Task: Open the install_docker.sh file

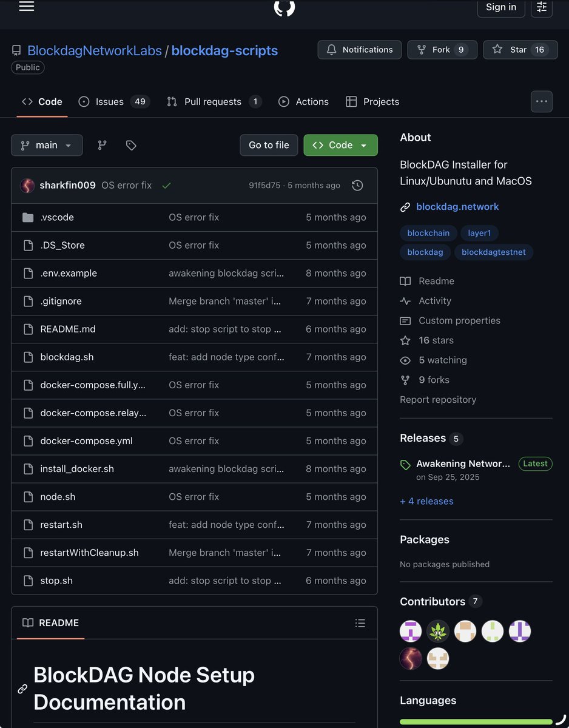Action: pos(77,468)
